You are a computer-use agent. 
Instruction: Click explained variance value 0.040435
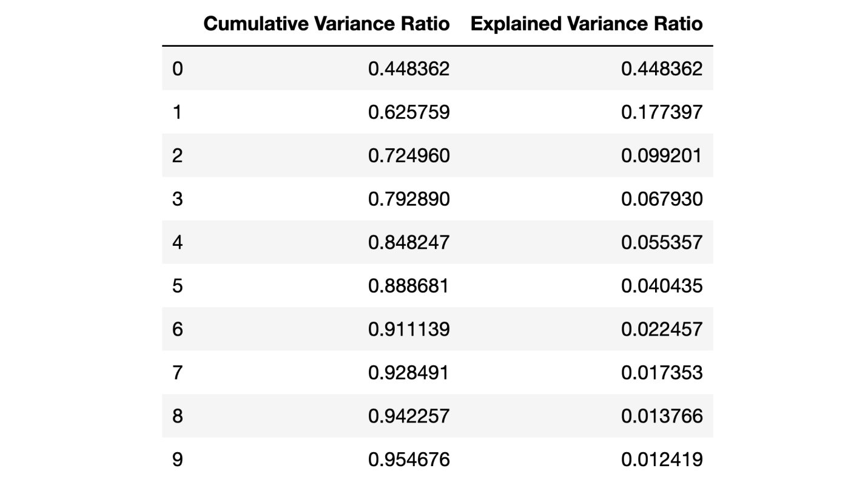[x=662, y=286]
